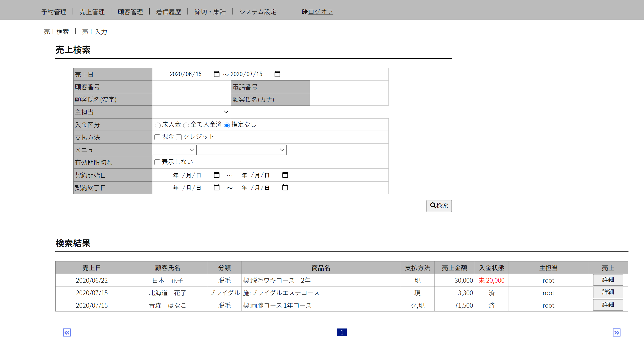
Task: Click the 顧客氏名(漢字) input field
Action: point(191,99)
